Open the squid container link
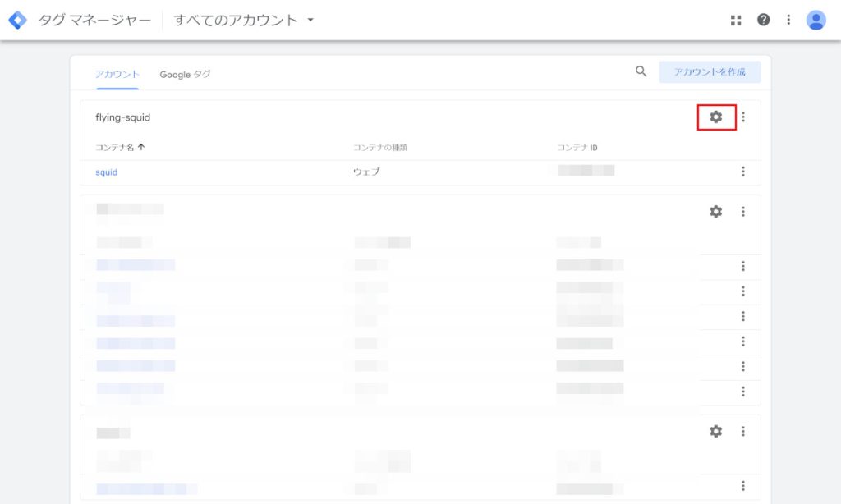This screenshot has height=504, width=841. point(107,172)
